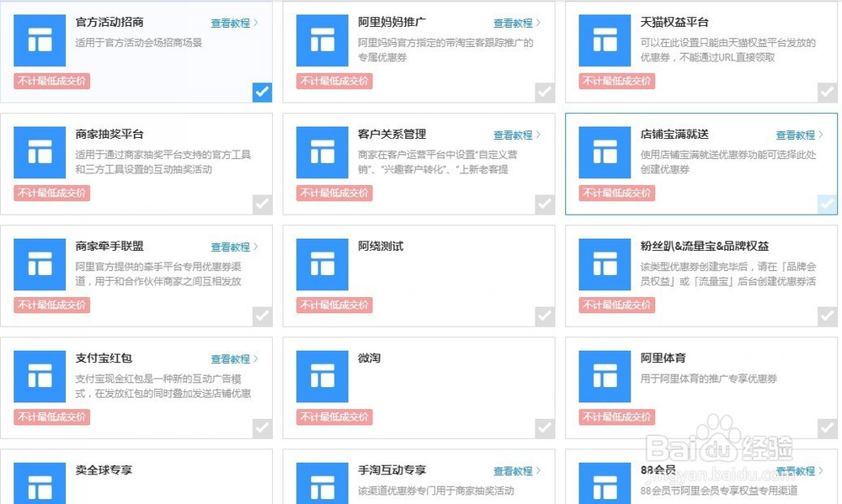This screenshot has width=842, height=504.
Task: Click the 卖全球专享 channel icon
Action: coord(40,483)
